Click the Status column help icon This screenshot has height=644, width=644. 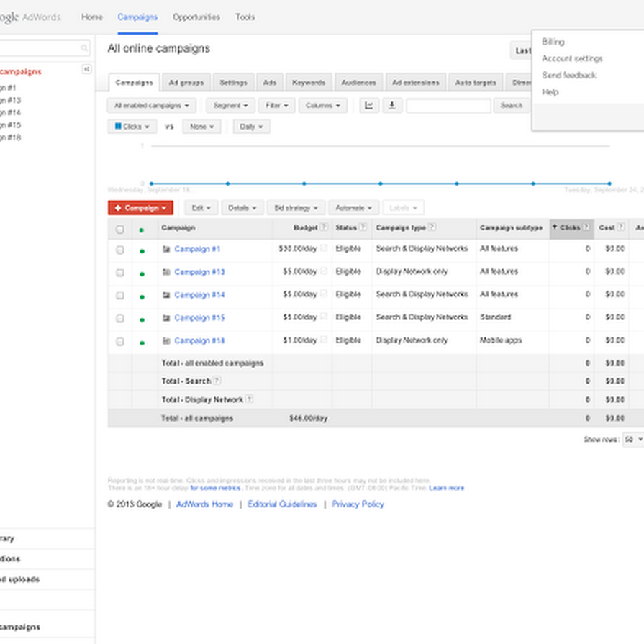pyautogui.click(x=363, y=227)
